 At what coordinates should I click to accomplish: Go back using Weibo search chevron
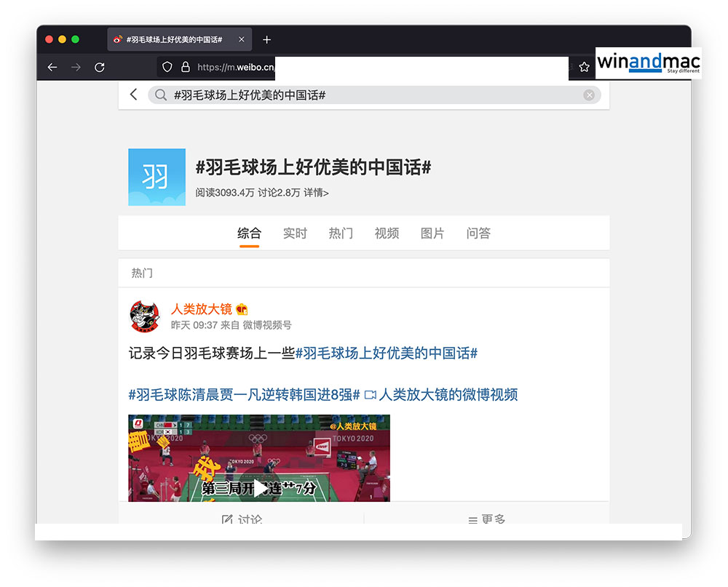click(133, 95)
